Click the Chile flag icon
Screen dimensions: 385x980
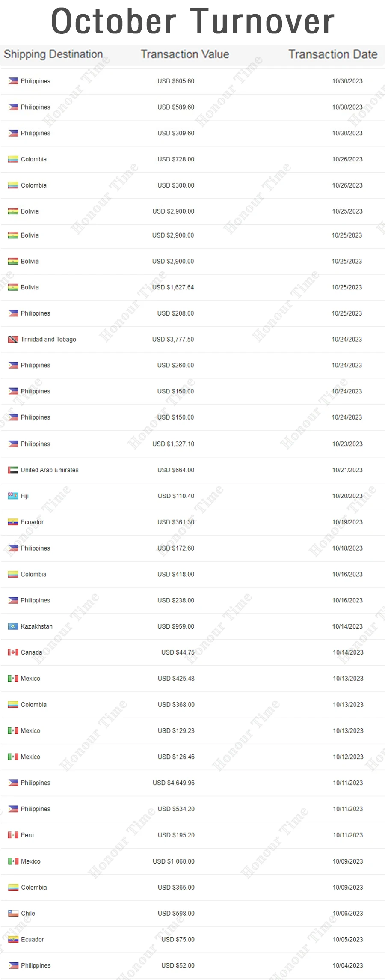(13, 913)
